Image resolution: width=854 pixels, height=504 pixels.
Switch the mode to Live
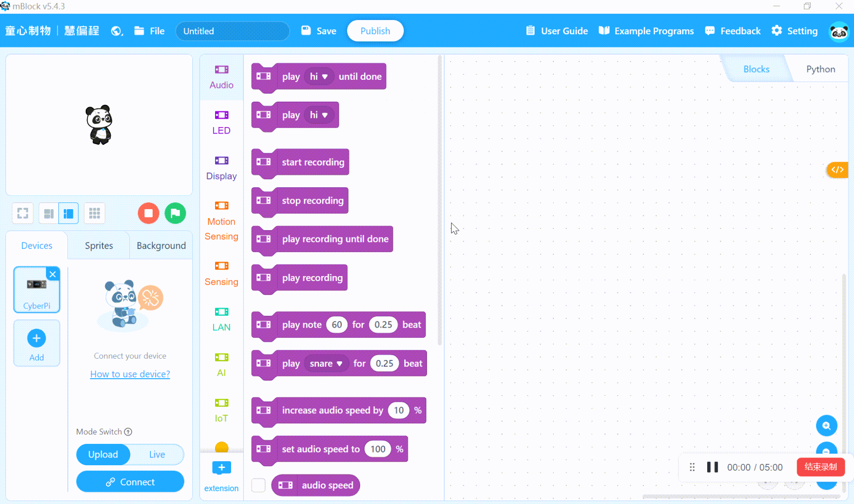pos(157,454)
